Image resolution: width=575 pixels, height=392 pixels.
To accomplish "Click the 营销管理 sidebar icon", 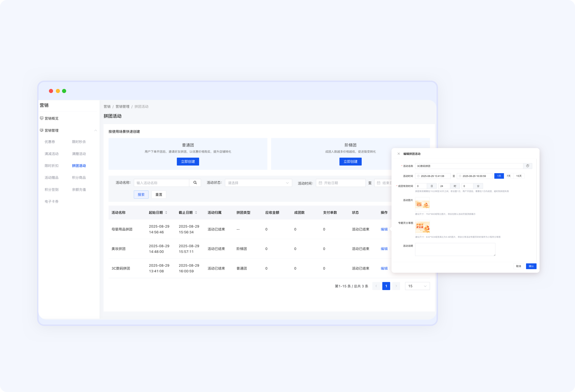I will (42, 130).
